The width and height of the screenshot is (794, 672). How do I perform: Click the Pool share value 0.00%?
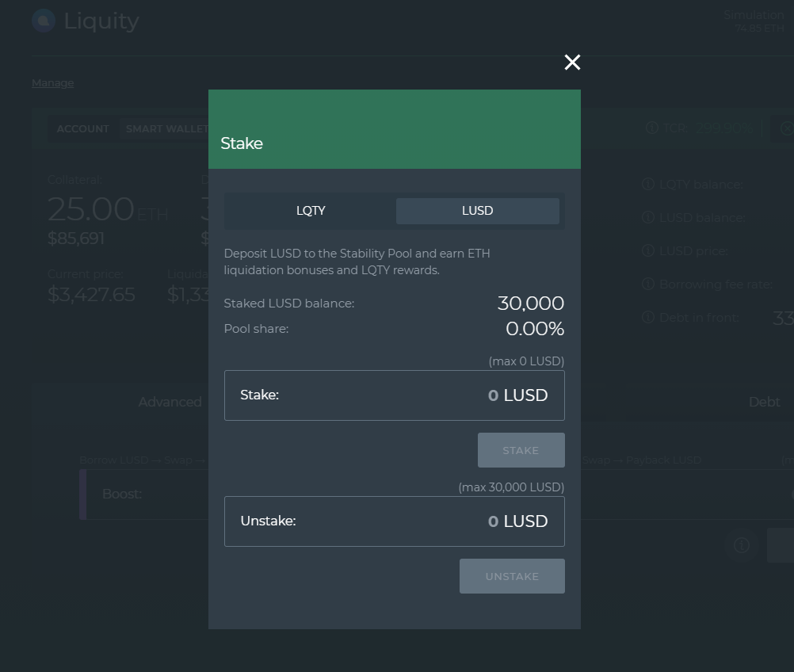coord(535,329)
